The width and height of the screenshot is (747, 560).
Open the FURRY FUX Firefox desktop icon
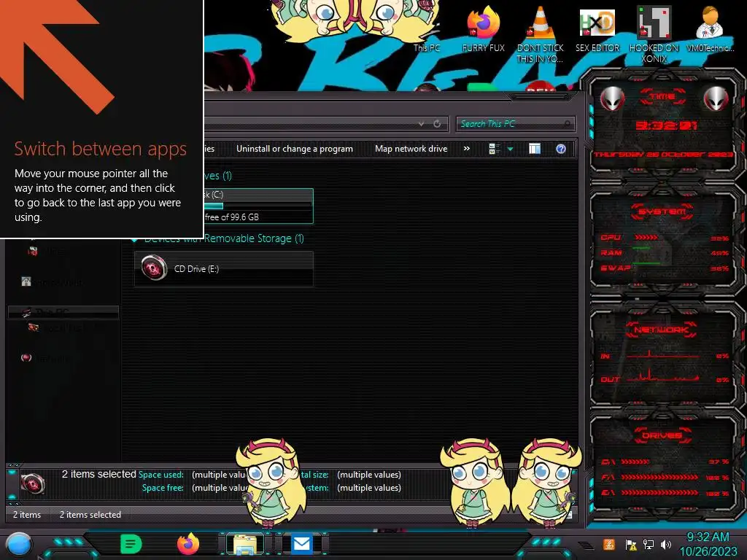483,28
